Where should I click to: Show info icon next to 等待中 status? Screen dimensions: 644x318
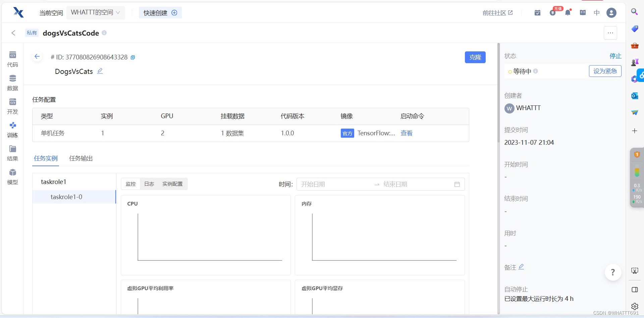pyautogui.click(x=536, y=71)
